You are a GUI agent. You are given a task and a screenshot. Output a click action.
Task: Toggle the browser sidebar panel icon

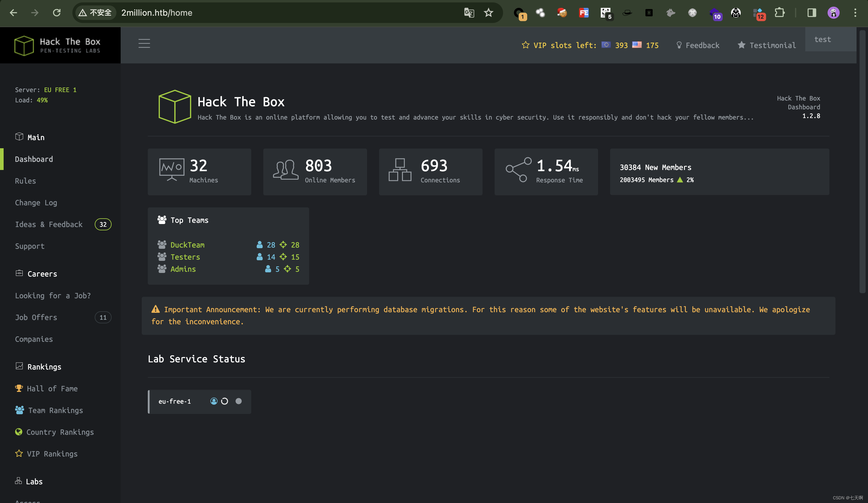812,13
